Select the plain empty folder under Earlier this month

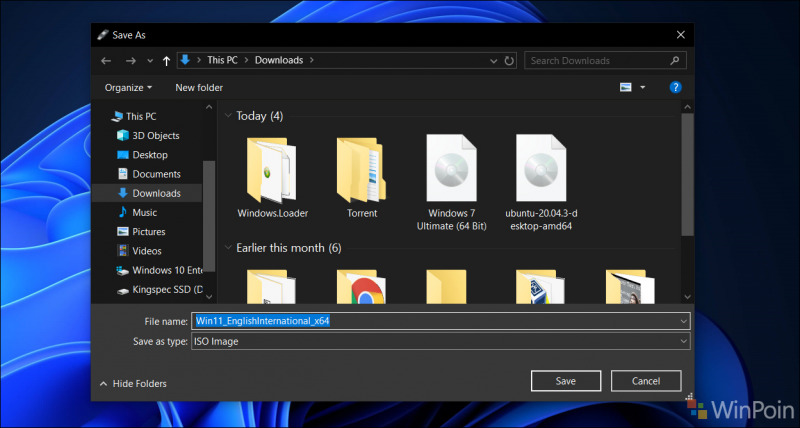[446, 287]
